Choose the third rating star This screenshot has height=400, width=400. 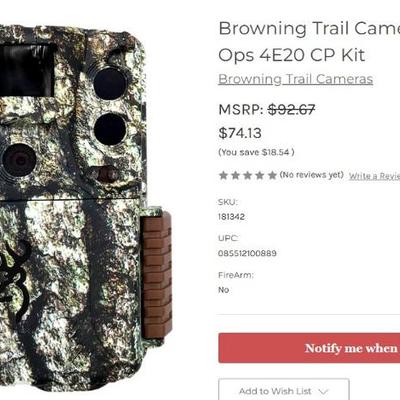248,175
